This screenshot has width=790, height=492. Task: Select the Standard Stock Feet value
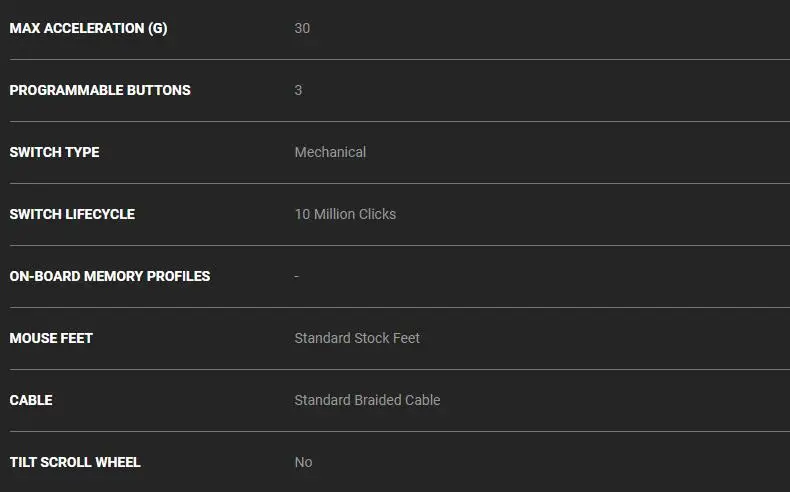click(x=357, y=338)
